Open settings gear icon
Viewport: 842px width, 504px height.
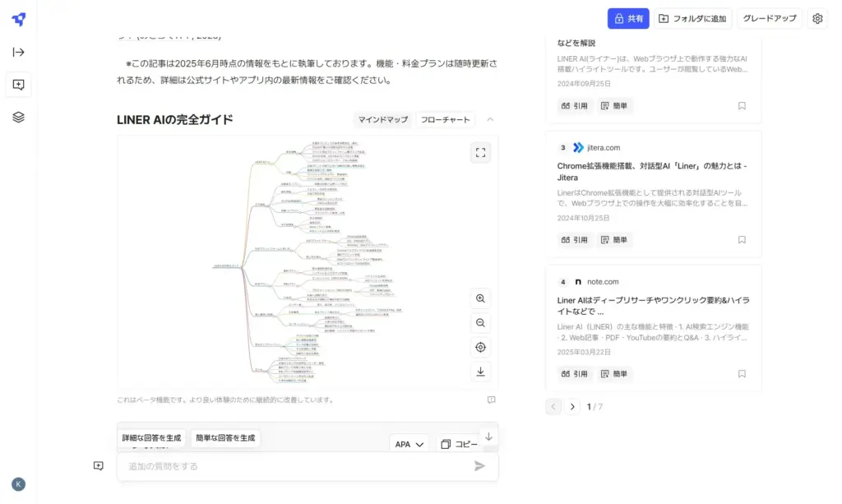click(817, 18)
